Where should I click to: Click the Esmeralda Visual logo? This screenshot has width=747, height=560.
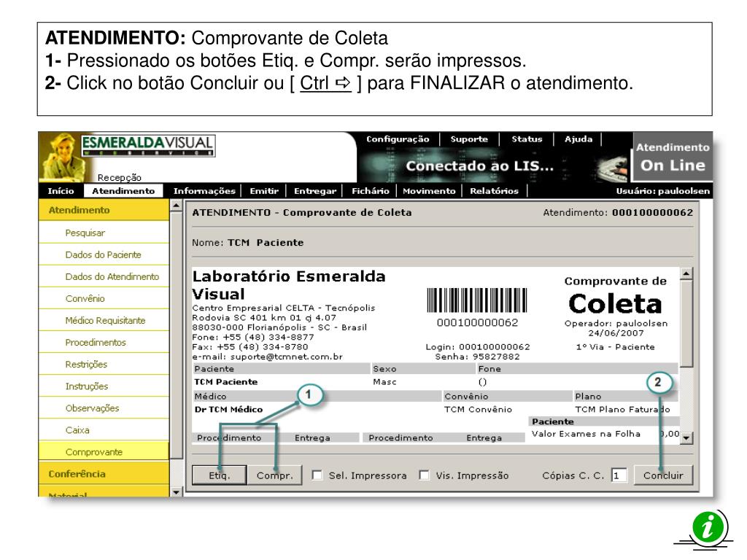point(148,145)
